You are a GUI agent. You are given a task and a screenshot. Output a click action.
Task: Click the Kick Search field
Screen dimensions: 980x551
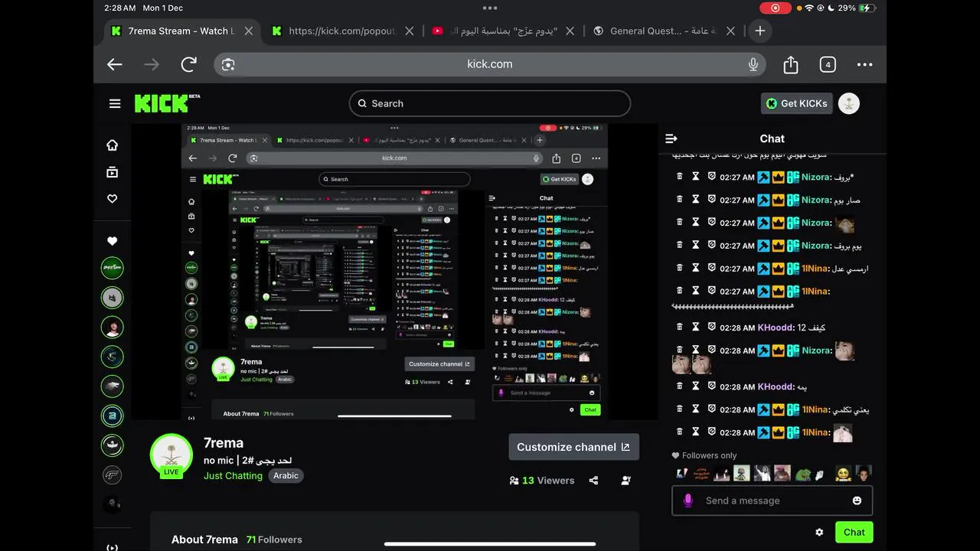490,103
